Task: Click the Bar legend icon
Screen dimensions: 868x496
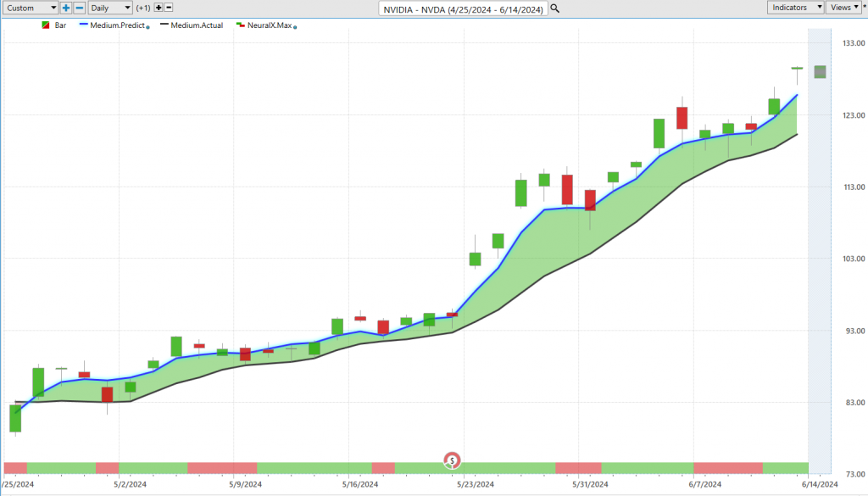Action: tap(45, 25)
